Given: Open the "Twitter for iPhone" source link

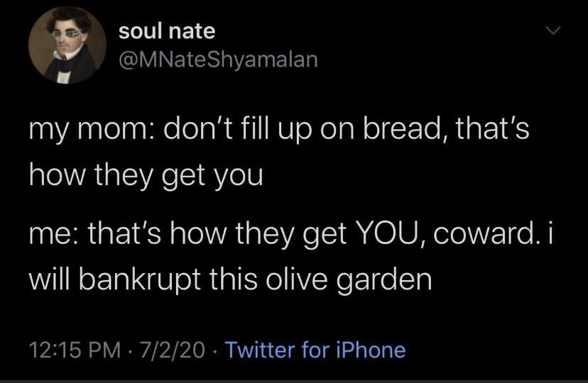Looking at the screenshot, I should [315, 350].
